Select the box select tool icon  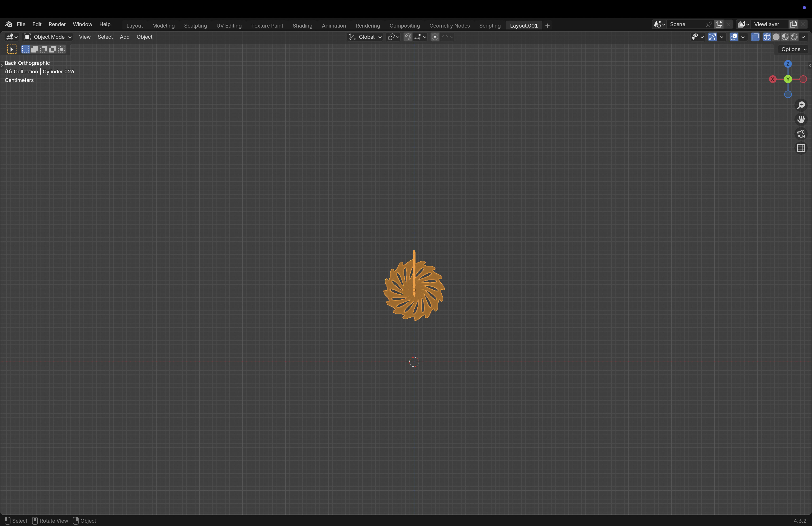point(12,49)
